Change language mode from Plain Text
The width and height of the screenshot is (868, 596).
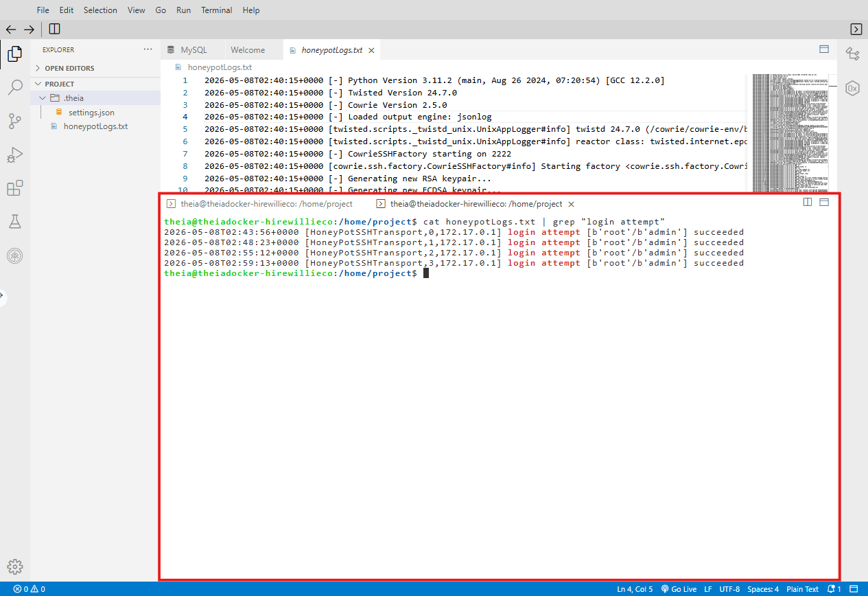pos(802,589)
